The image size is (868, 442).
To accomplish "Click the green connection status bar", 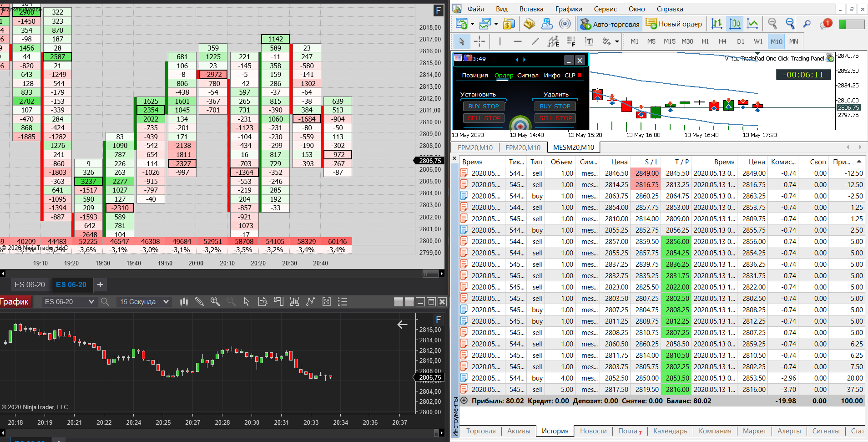I will 852,24.
